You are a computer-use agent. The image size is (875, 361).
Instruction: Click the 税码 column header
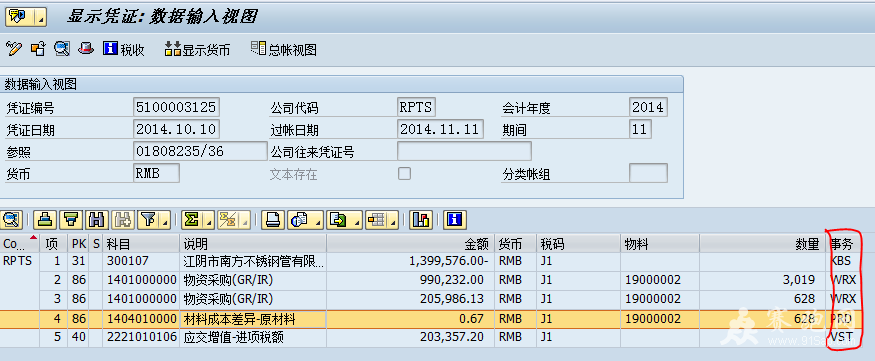click(579, 243)
